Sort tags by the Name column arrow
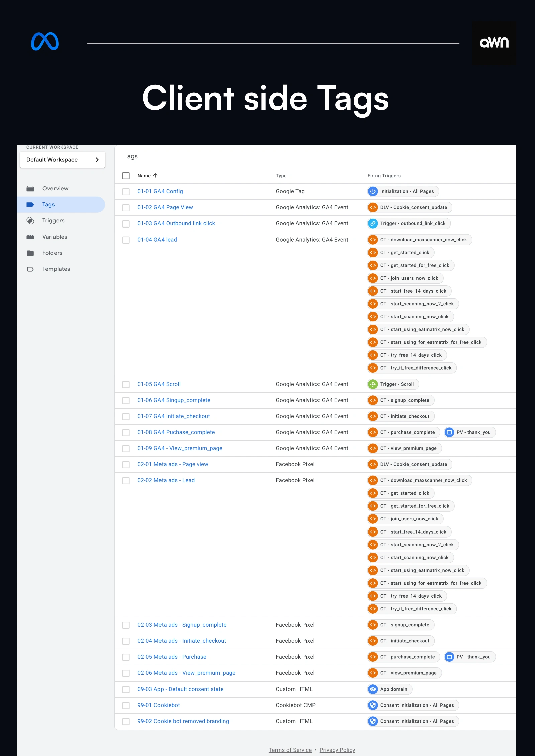535x756 pixels. pyautogui.click(x=155, y=176)
